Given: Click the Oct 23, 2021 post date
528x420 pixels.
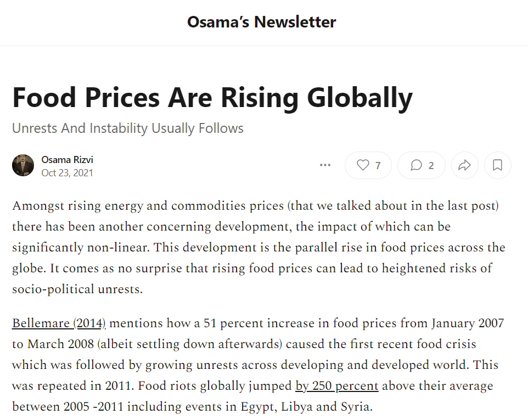Looking at the screenshot, I should [x=67, y=173].
